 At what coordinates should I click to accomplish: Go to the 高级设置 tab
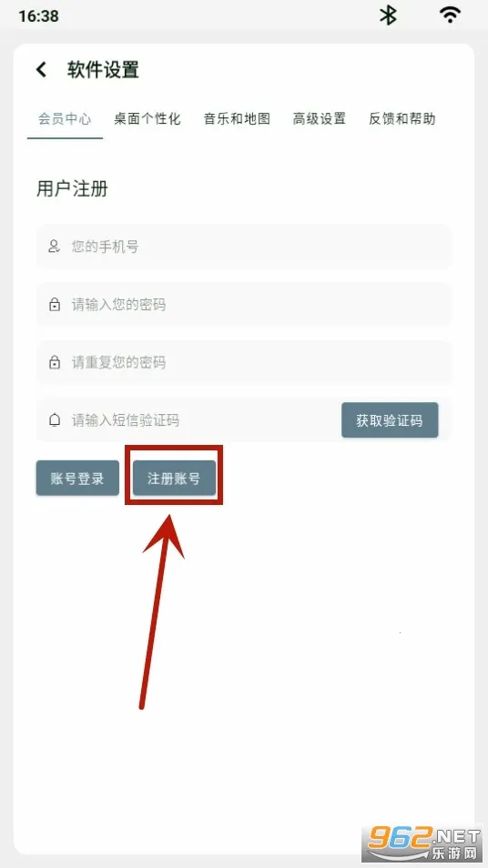(320, 119)
